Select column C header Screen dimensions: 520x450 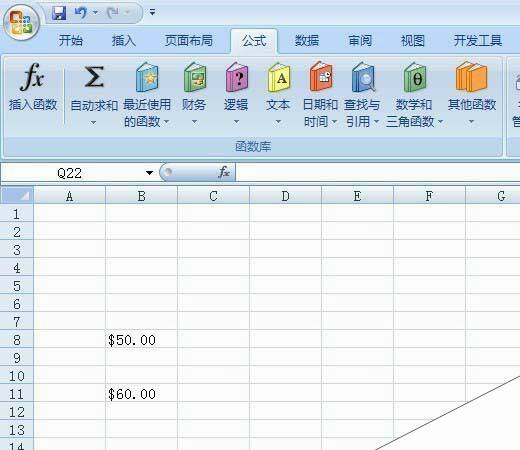pos(213,196)
